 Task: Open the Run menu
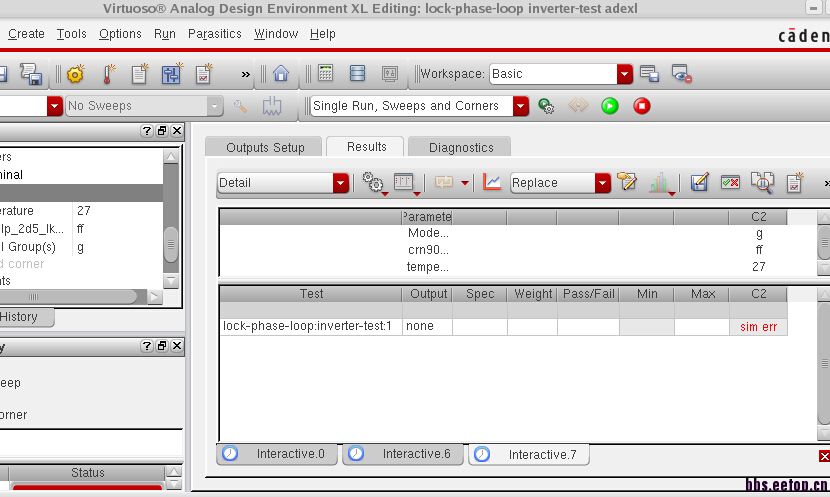(x=165, y=34)
